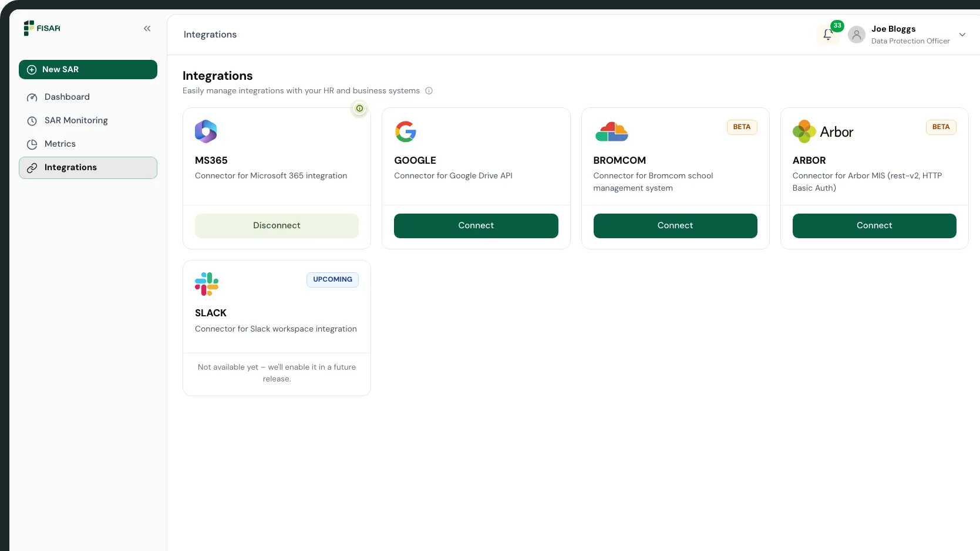980x551 pixels.
Task: Click 'Connector for Slack workspace integration' text
Action: [x=276, y=329]
